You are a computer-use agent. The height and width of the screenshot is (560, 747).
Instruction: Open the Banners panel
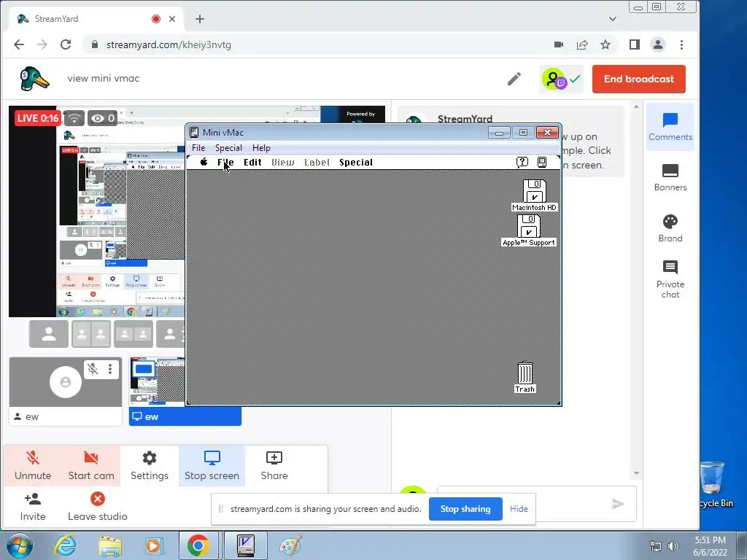tap(670, 178)
